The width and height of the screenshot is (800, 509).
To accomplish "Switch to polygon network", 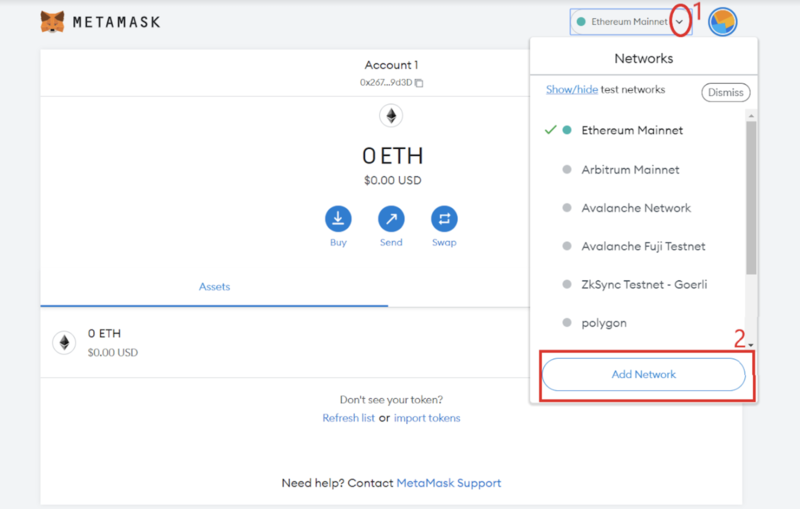I will click(x=604, y=323).
